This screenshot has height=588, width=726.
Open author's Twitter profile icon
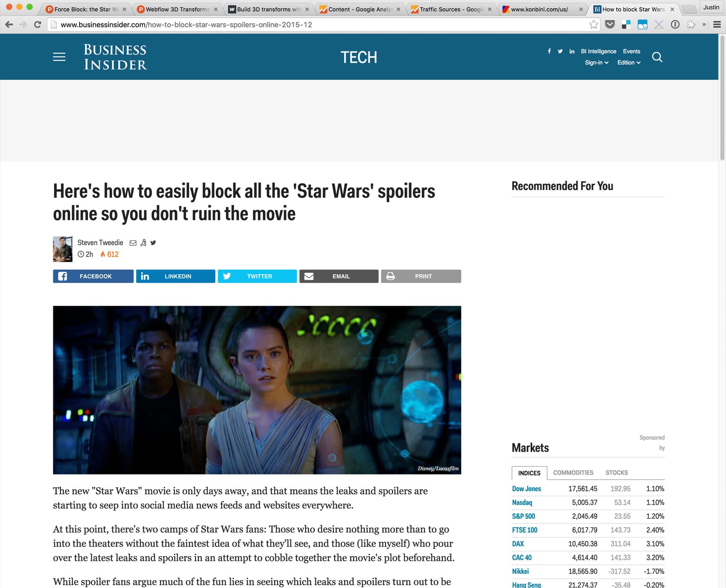pyautogui.click(x=153, y=243)
